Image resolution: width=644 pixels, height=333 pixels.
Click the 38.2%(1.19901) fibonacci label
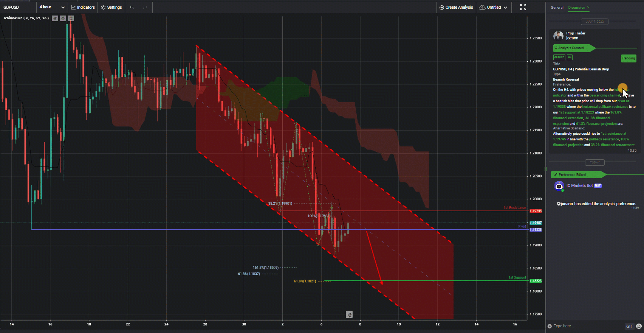(x=280, y=204)
